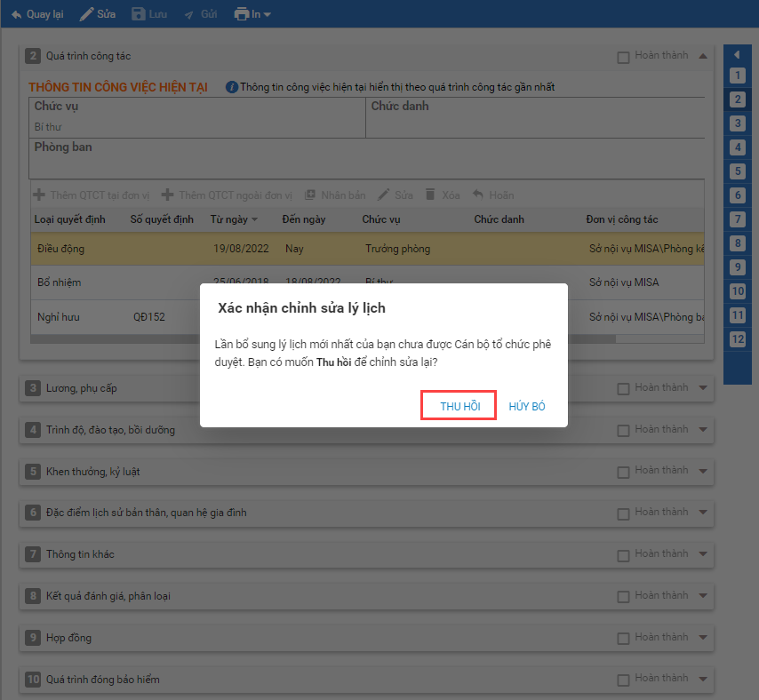Tick Hoàn thành checkbox for Lương, phụ cấp
This screenshot has height=700, width=759.
pos(623,388)
